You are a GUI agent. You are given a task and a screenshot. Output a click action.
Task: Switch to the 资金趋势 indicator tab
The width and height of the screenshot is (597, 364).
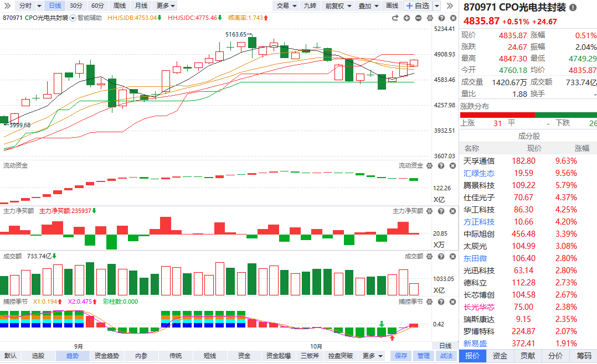107,356
